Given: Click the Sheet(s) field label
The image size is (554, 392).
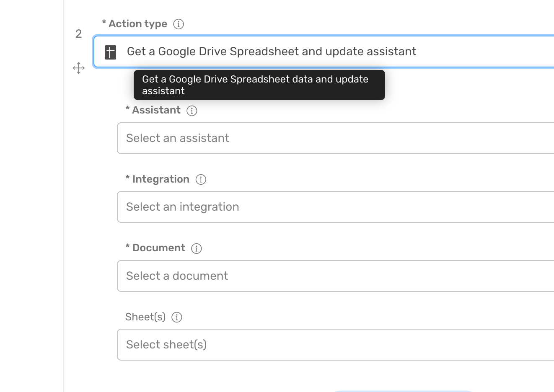Looking at the screenshot, I should 145,317.
